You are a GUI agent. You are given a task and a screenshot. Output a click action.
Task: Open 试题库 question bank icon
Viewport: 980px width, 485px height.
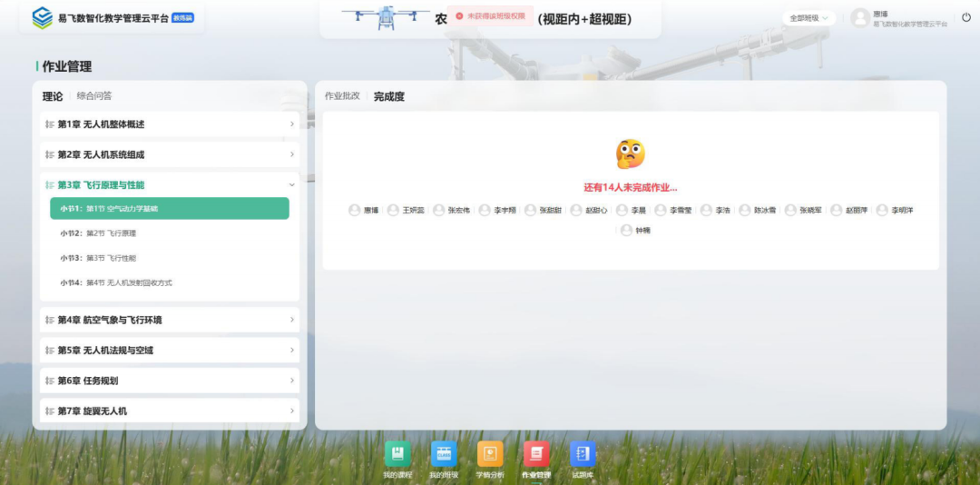click(583, 454)
